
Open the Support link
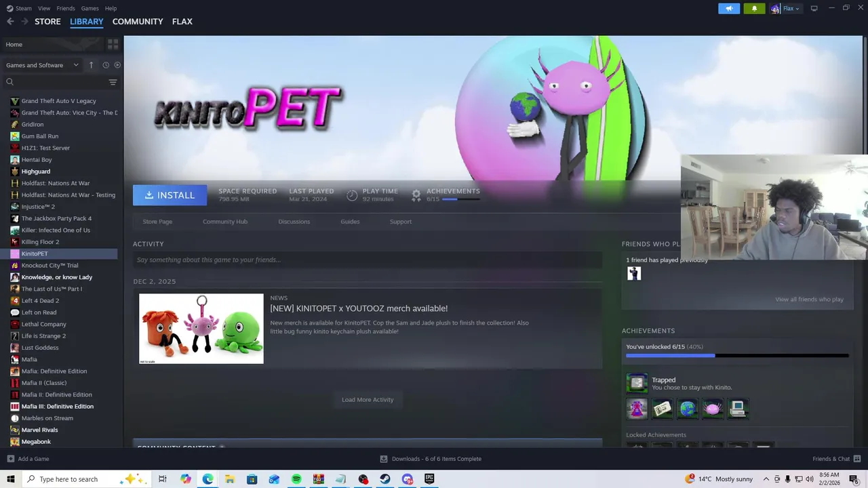click(401, 222)
